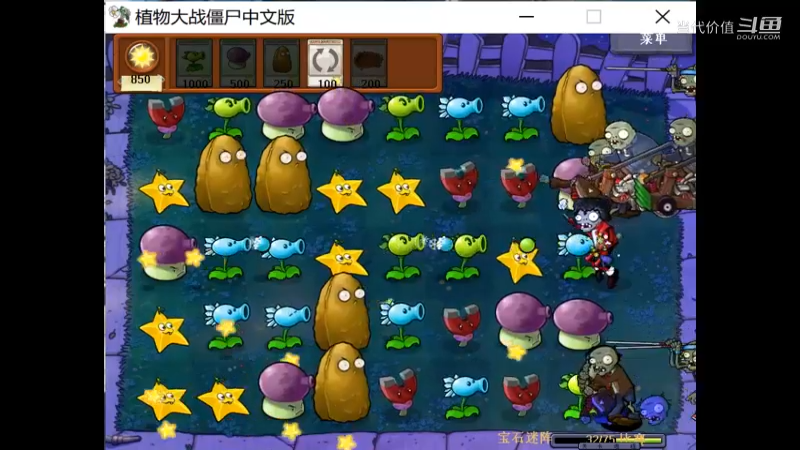Select the Snow Pea beside the top-right Tall-nut
800x450 pixels.
click(x=522, y=118)
